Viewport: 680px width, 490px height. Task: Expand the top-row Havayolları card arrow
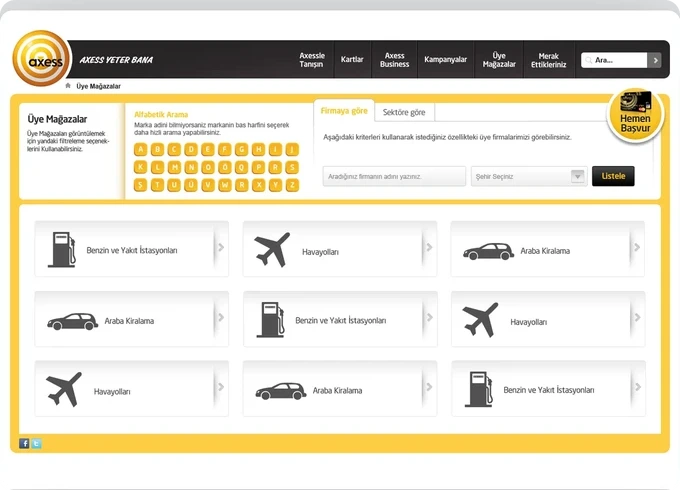point(429,248)
